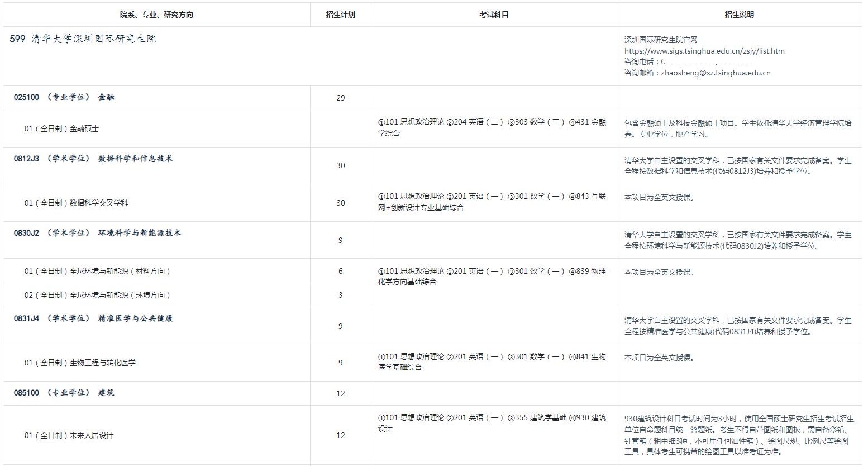868x466 pixels.
Task: Select the 招生说明 column header
Action: pos(739,15)
